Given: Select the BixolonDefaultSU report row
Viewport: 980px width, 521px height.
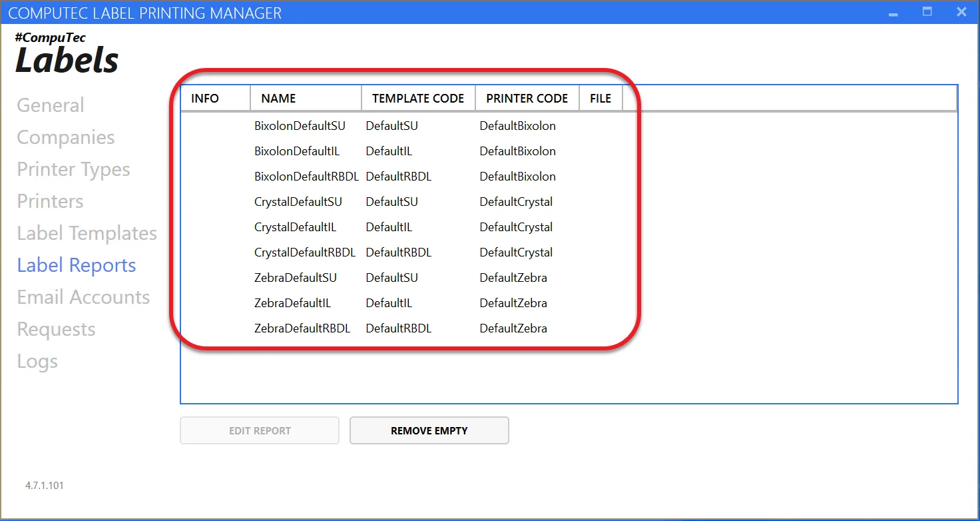Looking at the screenshot, I should click(300, 126).
